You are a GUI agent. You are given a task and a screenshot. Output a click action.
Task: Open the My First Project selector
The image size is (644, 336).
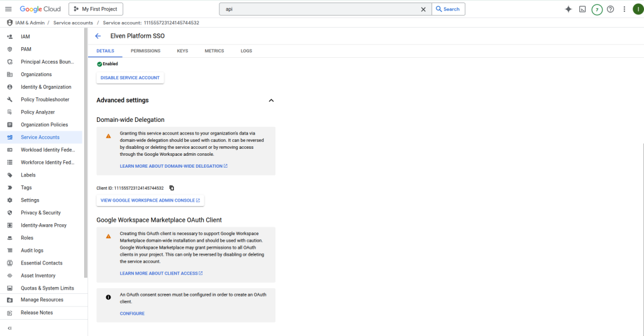point(96,9)
